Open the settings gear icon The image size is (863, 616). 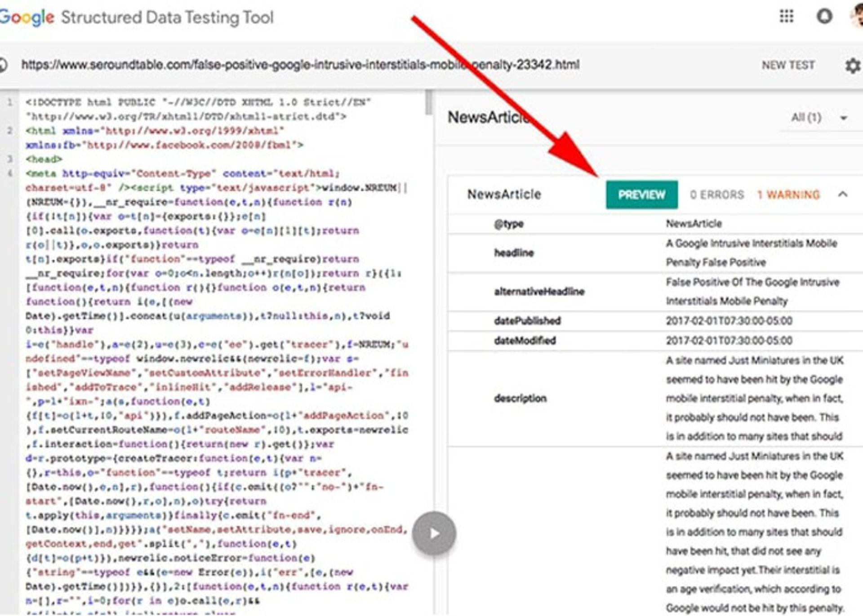(853, 66)
